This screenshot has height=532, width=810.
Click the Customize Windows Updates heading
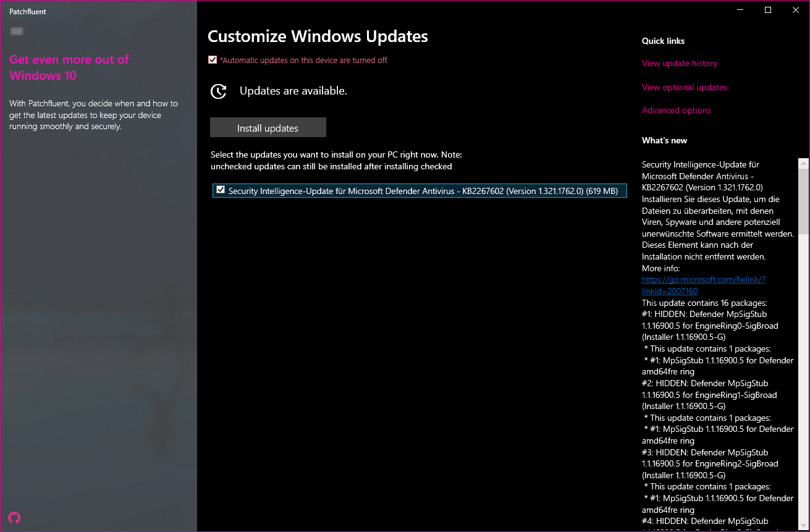point(318,36)
